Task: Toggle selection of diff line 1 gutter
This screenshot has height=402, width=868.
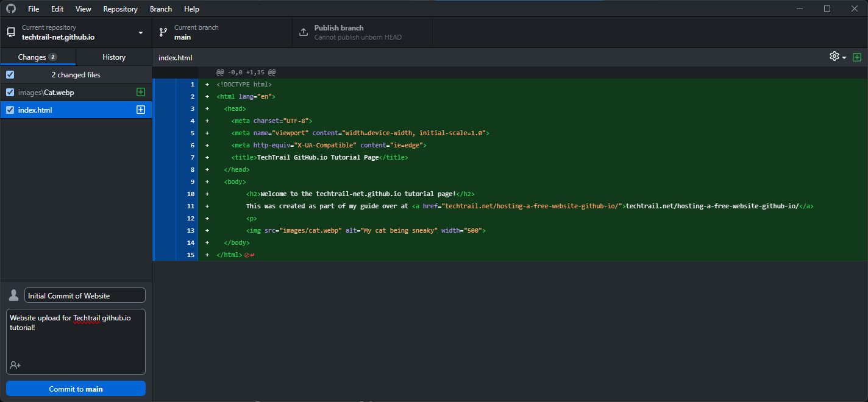Action: [176, 84]
